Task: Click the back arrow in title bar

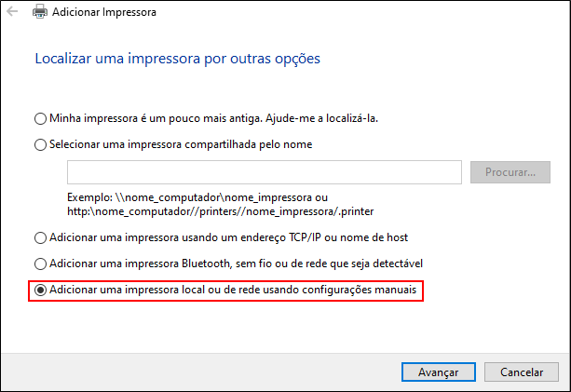Action: (x=10, y=13)
